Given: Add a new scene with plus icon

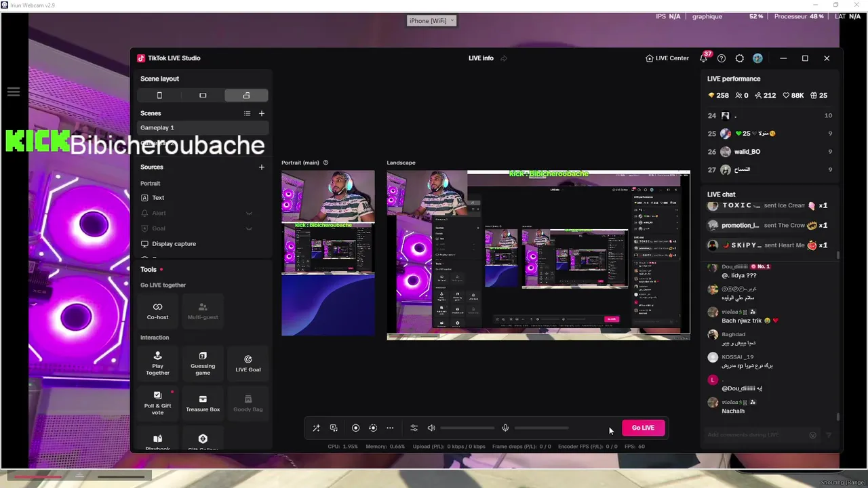Looking at the screenshot, I should (262, 113).
